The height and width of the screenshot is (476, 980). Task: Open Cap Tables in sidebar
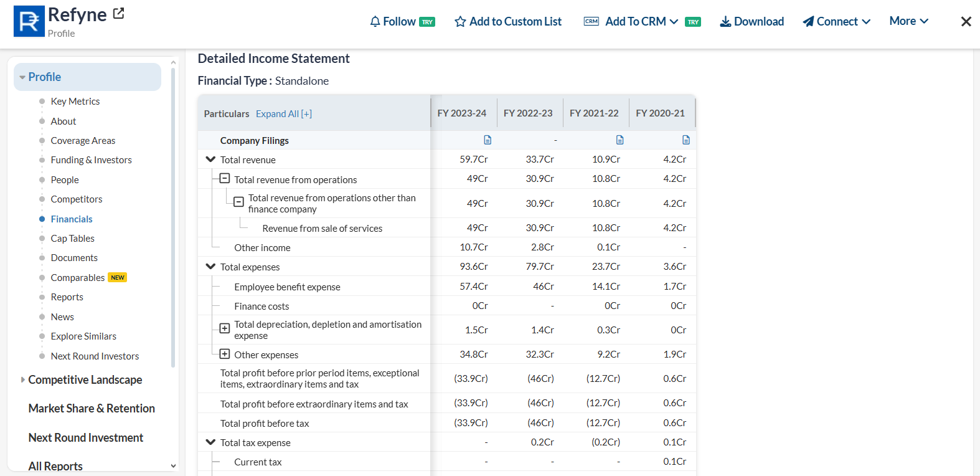[x=73, y=239]
